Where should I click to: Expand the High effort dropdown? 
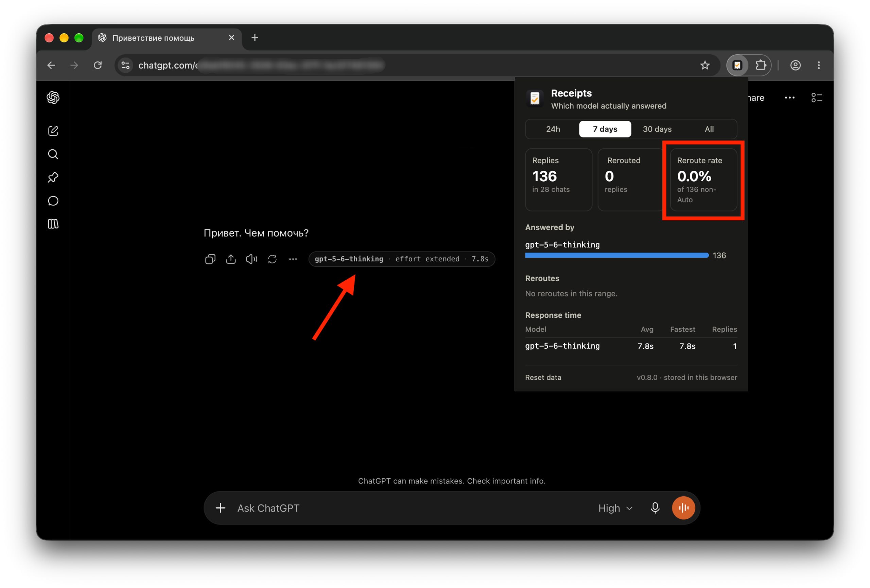(x=615, y=508)
